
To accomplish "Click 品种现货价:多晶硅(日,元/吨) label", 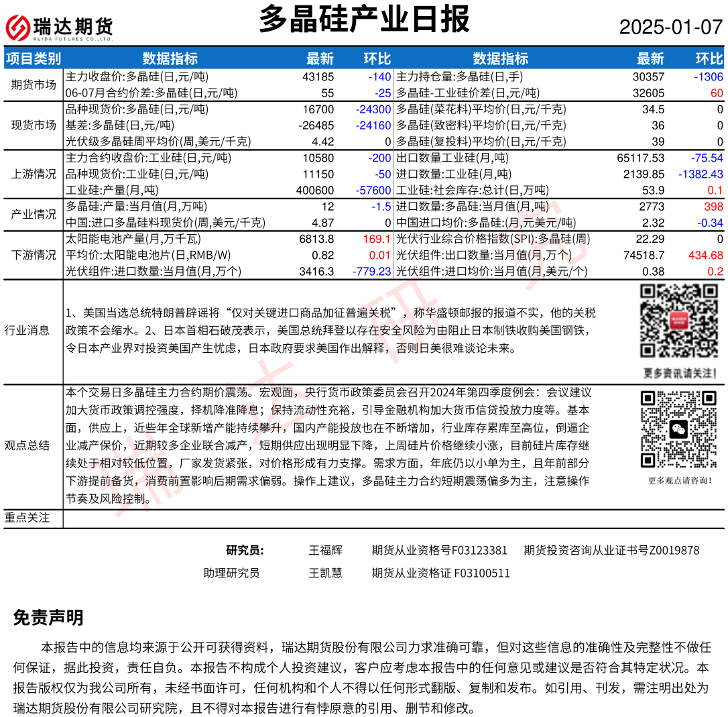I will coord(137,109).
